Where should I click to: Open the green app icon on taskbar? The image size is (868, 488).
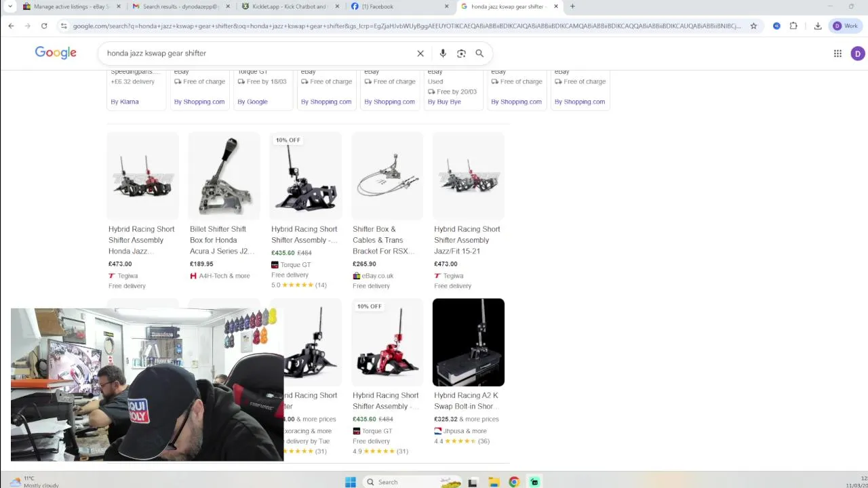tap(534, 482)
